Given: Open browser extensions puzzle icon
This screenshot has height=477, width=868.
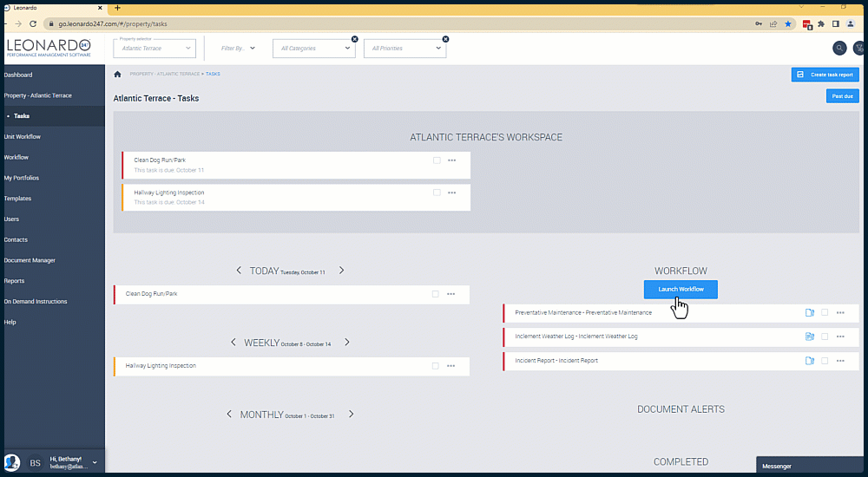Looking at the screenshot, I should tap(821, 23).
